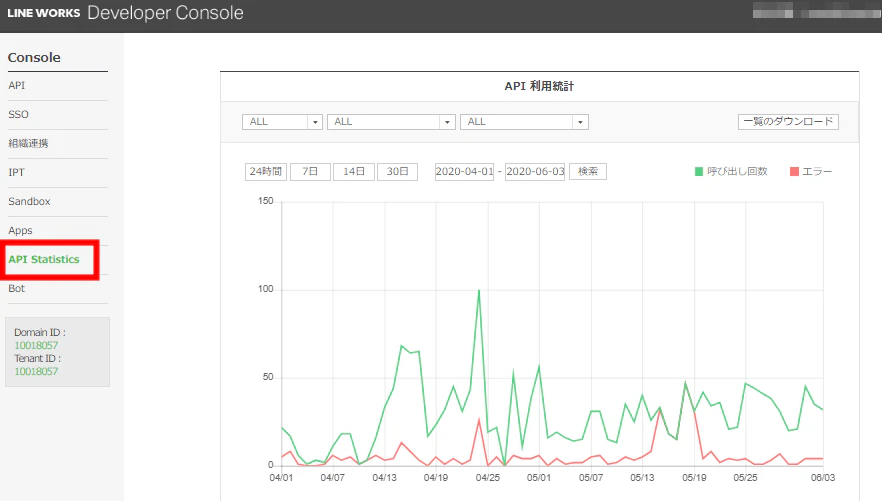
Task: Open the IPT sidebar item
Action: click(x=16, y=172)
